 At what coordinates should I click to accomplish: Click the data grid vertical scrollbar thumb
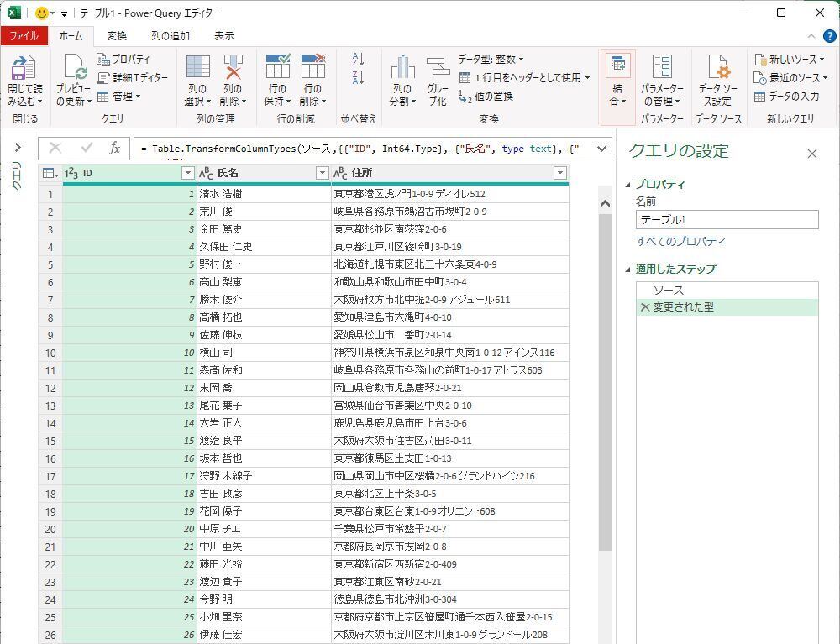click(606, 382)
